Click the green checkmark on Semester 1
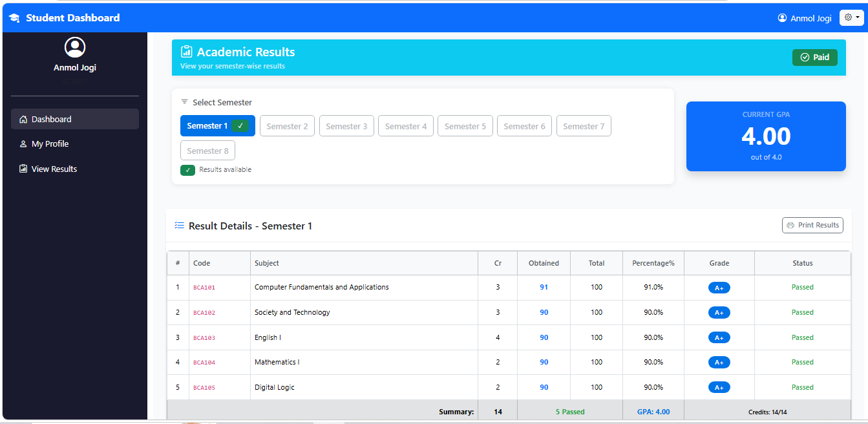This screenshot has width=868, height=424. [x=240, y=126]
